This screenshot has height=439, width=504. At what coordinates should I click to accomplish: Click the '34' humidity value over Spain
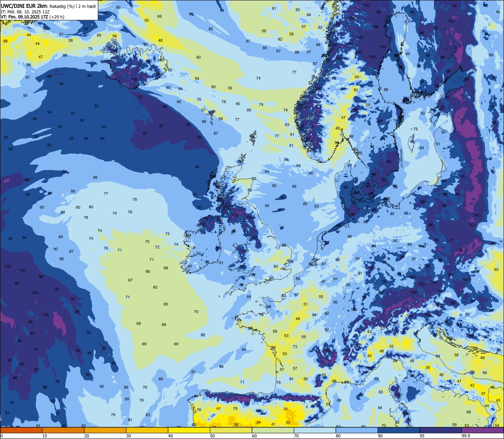tap(258, 422)
